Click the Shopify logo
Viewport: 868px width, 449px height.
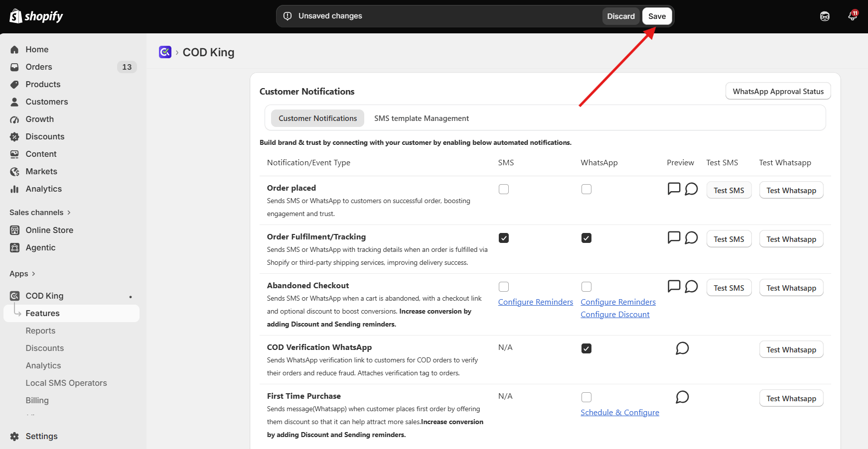[x=36, y=16]
